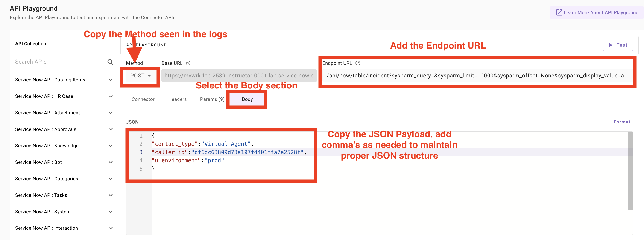Switch to the Headers tab
The height and width of the screenshot is (240, 644).
point(177,99)
